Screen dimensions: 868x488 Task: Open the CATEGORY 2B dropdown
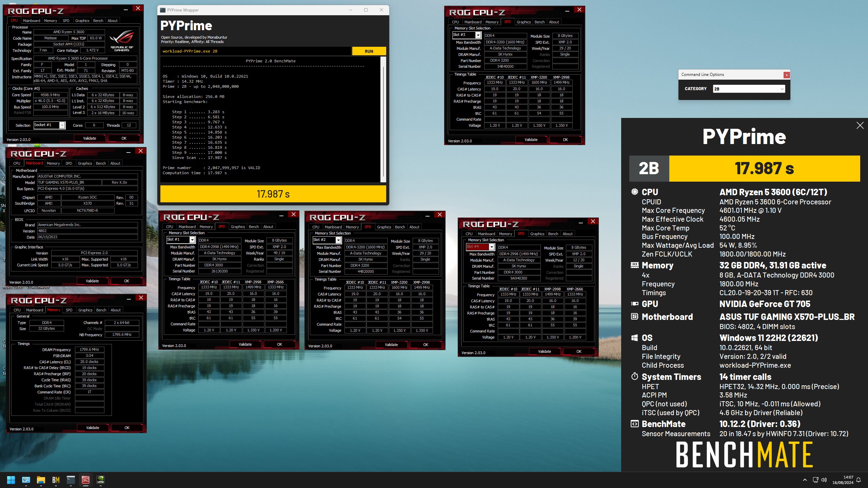(749, 89)
